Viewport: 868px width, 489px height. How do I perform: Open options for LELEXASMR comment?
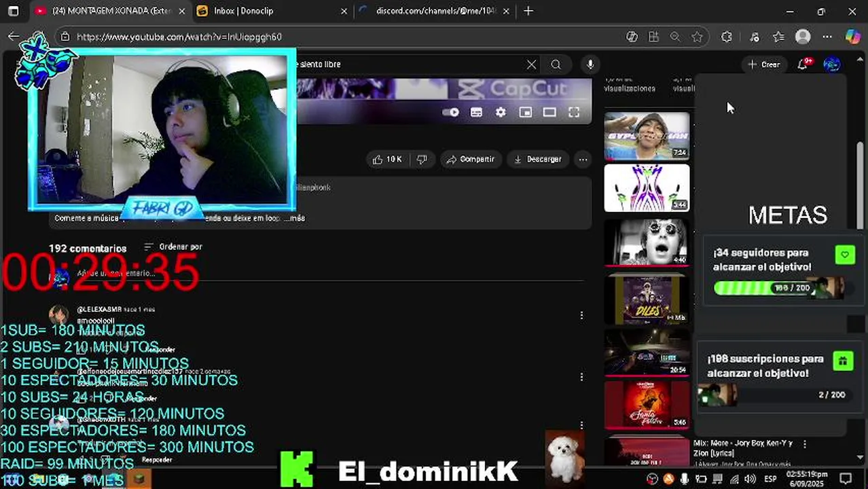[x=581, y=315]
